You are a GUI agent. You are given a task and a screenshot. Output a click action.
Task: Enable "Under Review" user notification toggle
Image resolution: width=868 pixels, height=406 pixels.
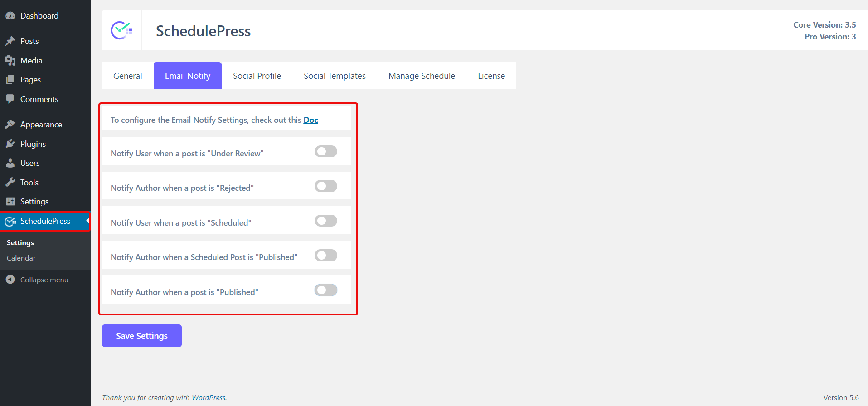pyautogui.click(x=326, y=151)
